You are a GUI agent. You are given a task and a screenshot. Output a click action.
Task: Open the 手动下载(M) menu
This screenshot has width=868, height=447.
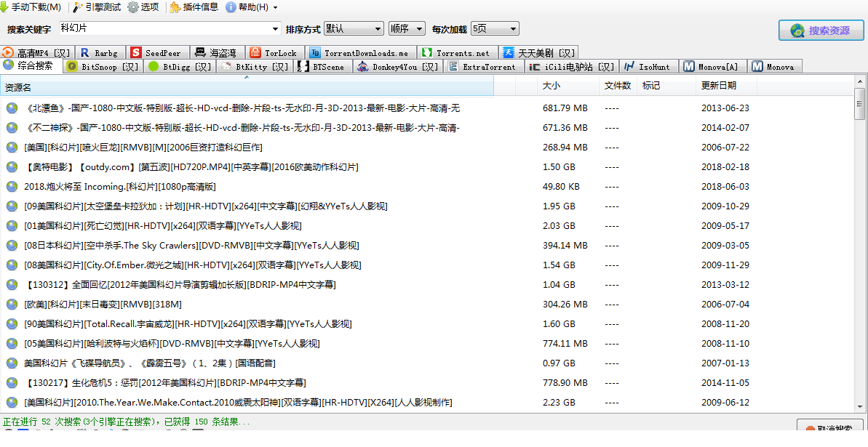(x=31, y=7)
